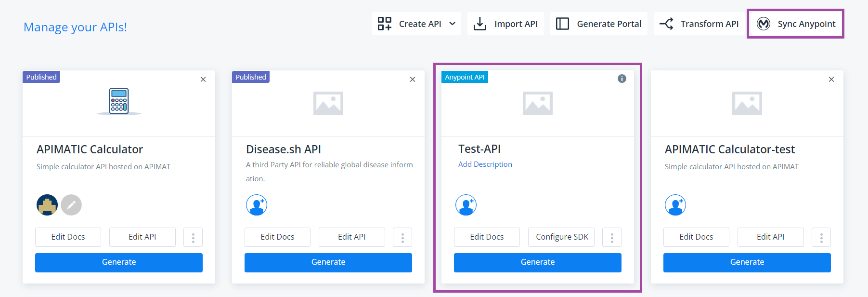The width and height of the screenshot is (868, 297).
Task: Open more options on APIMATIC Calculator-test card
Action: point(821,237)
